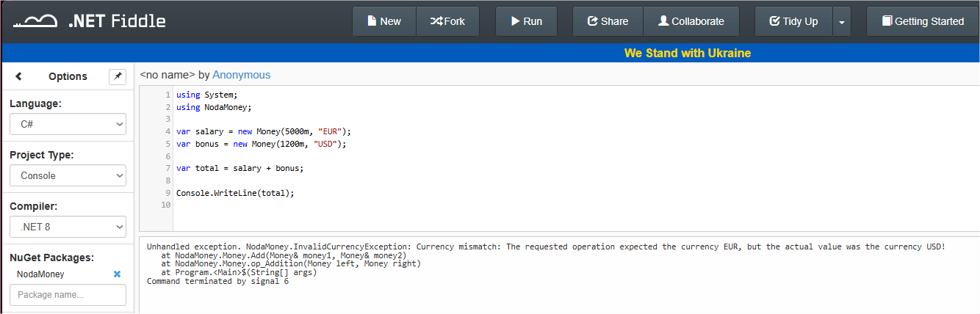Screen dimensions: 980x314
Task: Open the Share dialog
Action: pyautogui.click(x=608, y=21)
